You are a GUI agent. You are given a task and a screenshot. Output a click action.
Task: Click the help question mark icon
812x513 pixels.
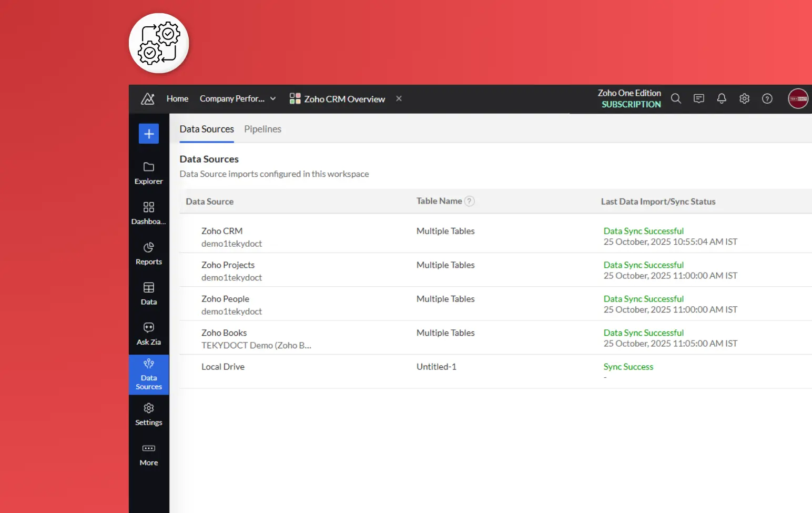pos(767,99)
